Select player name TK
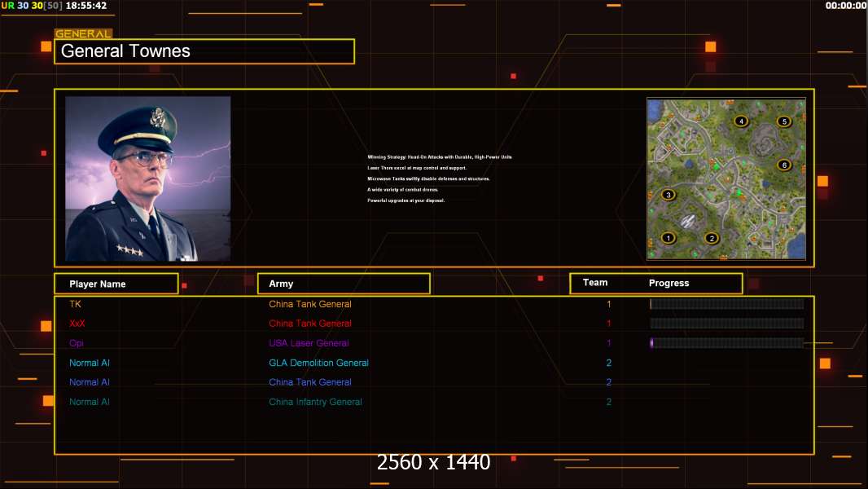The image size is (868, 489). 75,304
